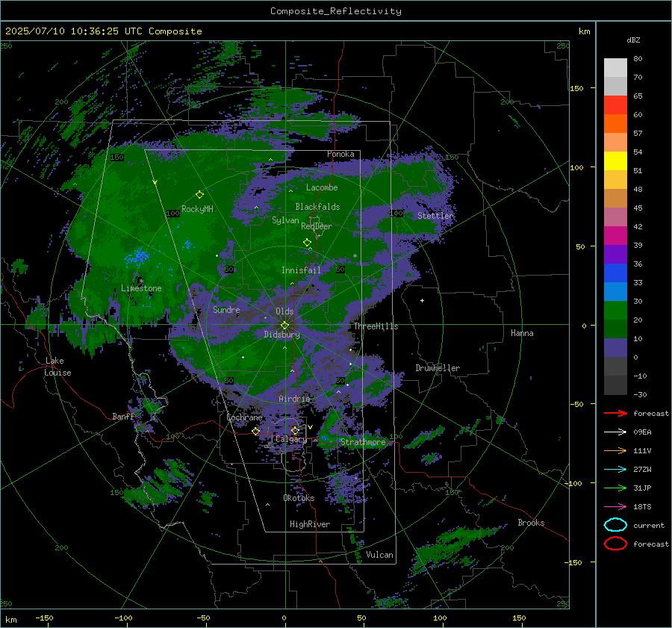Click the HighRiver label
672x628 pixels.
(x=310, y=524)
